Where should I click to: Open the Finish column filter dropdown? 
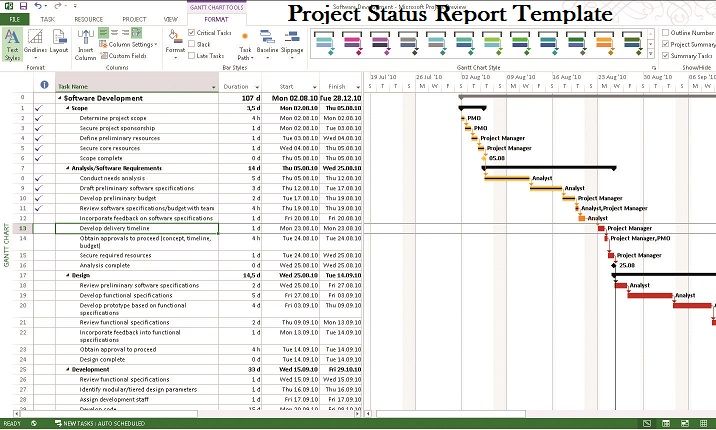[358, 87]
